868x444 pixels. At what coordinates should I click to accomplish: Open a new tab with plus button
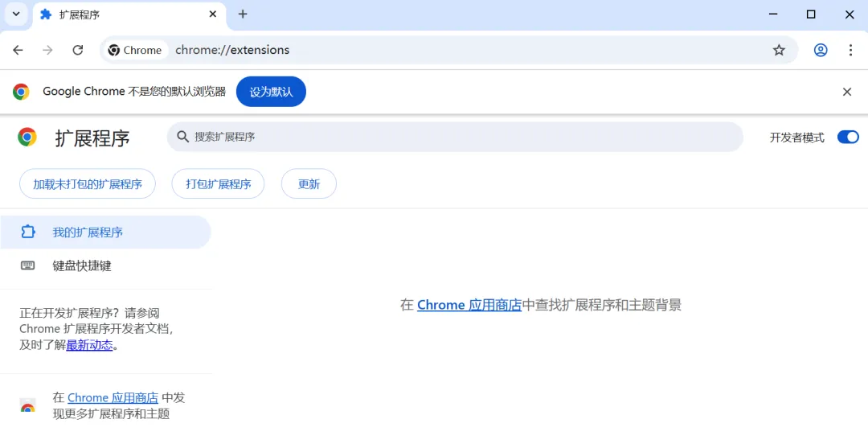[243, 14]
